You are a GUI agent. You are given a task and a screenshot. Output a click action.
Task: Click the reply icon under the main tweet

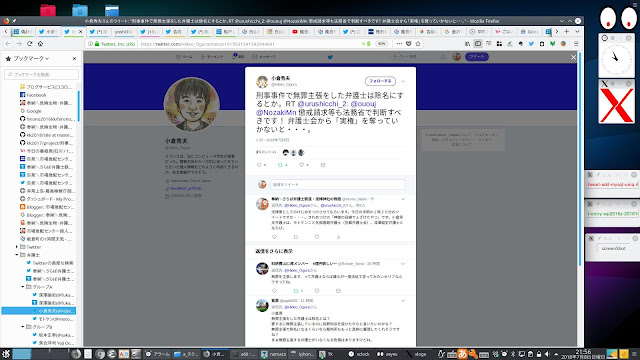pyautogui.click(x=259, y=165)
